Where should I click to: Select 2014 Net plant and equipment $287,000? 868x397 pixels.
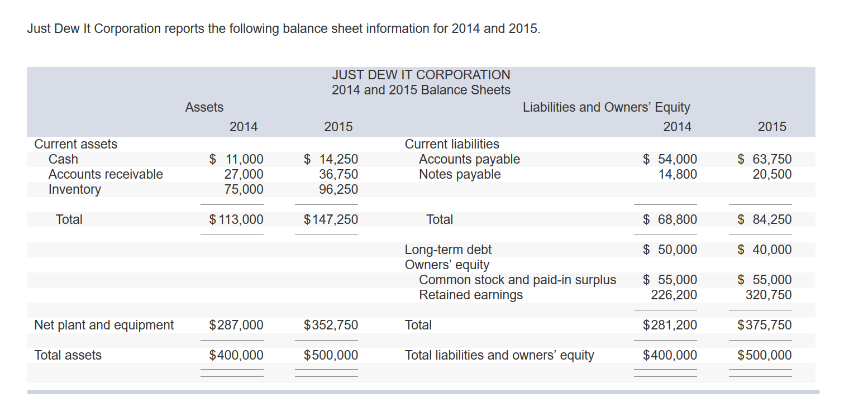pyautogui.click(x=236, y=325)
